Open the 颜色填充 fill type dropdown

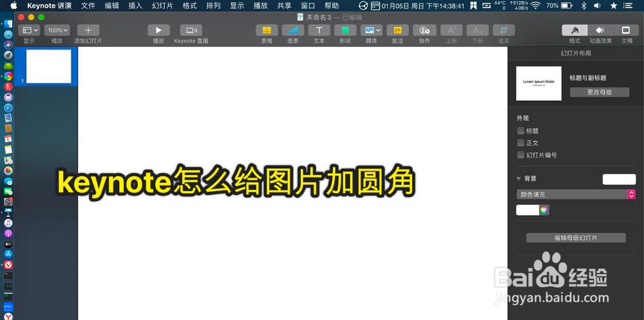pos(576,194)
